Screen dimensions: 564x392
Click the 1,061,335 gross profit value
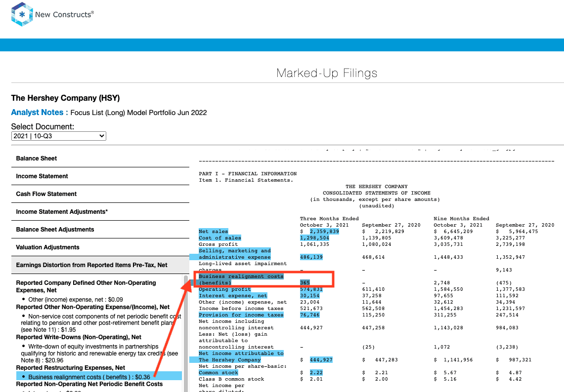click(314, 244)
